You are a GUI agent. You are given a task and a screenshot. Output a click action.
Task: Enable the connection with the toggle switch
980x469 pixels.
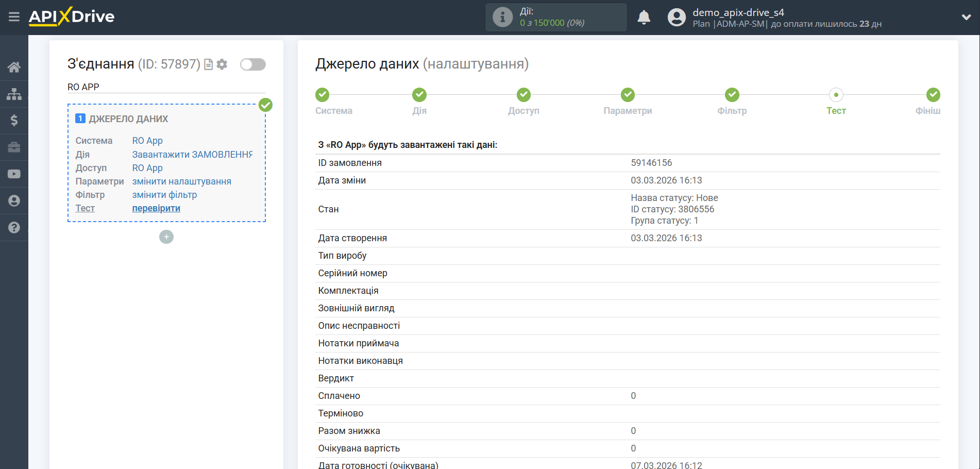pos(252,64)
